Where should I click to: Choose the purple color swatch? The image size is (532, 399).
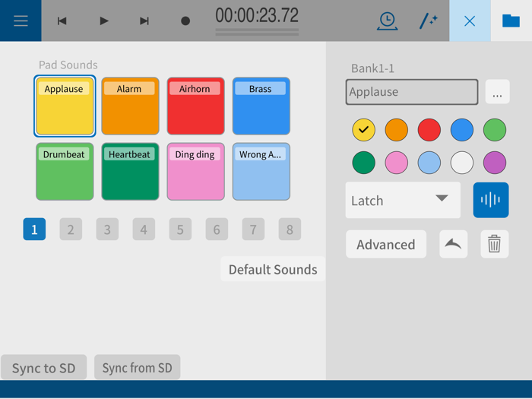[495, 163]
